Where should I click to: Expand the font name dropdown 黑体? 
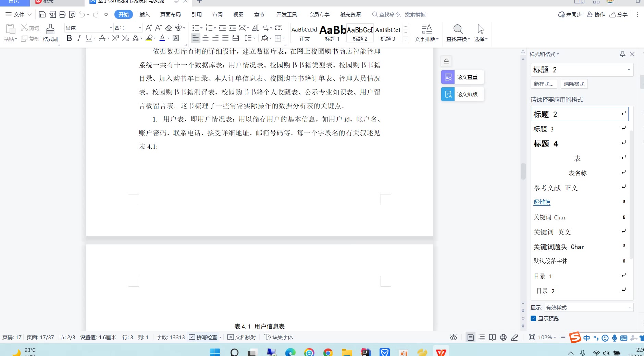[x=111, y=28]
